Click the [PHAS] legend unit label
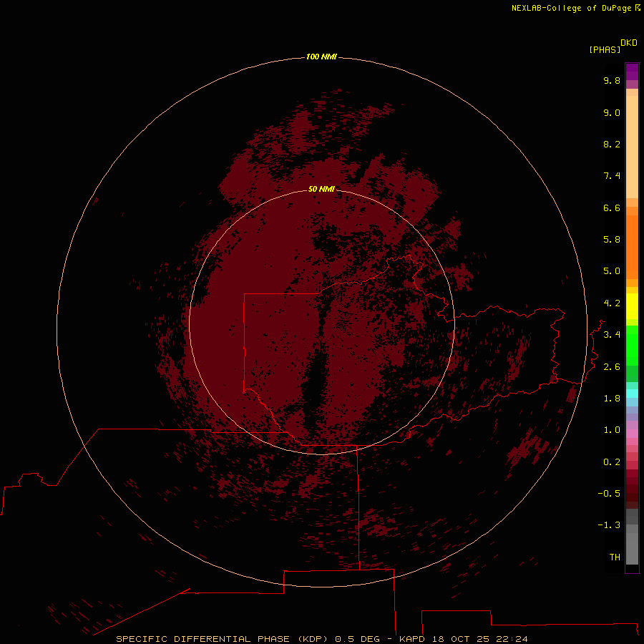This screenshot has height=644, width=644. pos(605,49)
